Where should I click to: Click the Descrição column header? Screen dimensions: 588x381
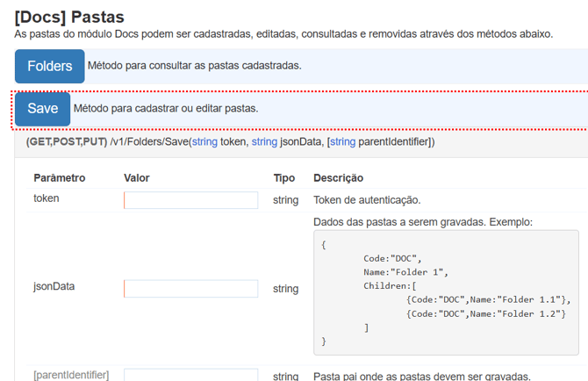click(338, 178)
